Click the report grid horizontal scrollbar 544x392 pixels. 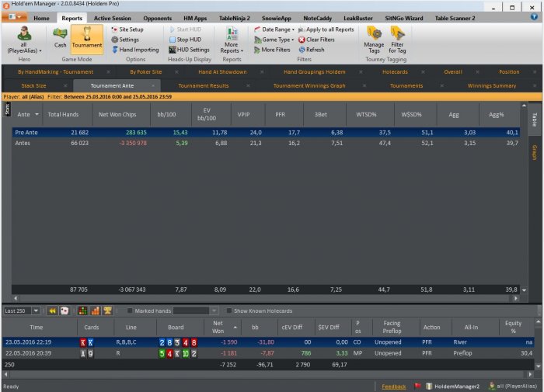pos(266,298)
